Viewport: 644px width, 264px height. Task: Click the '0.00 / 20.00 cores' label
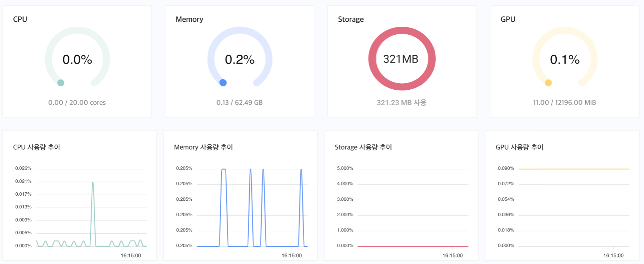point(77,103)
